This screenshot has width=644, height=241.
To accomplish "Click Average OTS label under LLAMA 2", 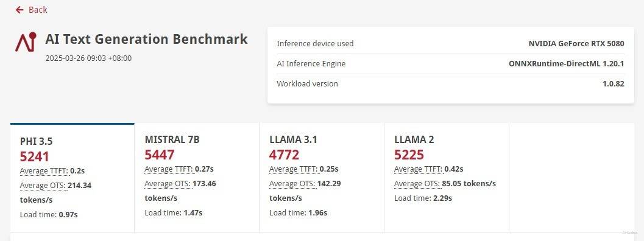I will click(x=417, y=184).
